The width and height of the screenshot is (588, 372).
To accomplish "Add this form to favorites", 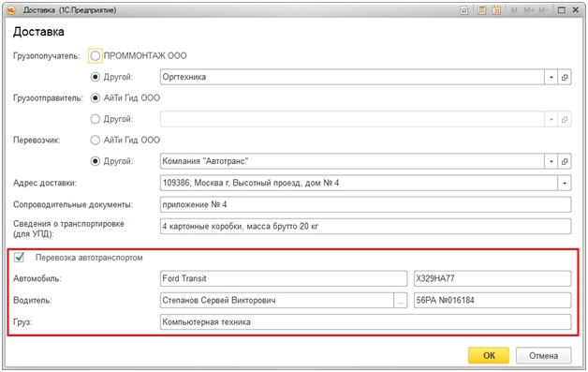I will [x=464, y=10].
